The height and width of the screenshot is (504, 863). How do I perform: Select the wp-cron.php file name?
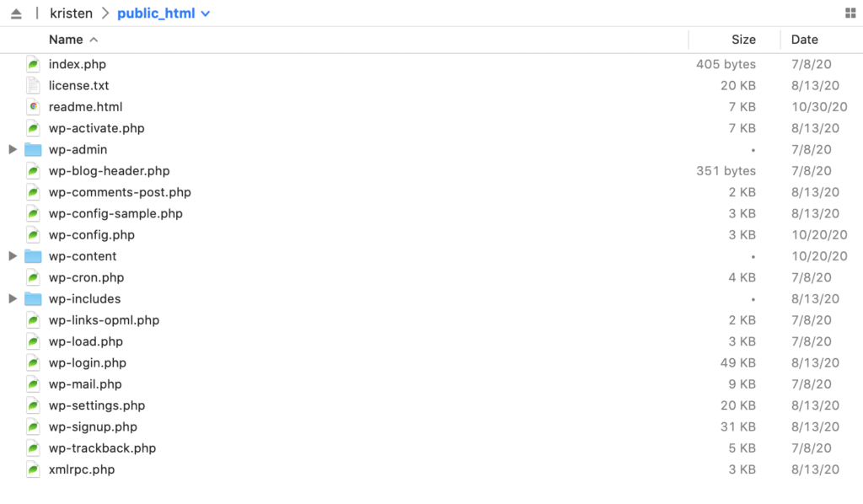[x=87, y=278]
